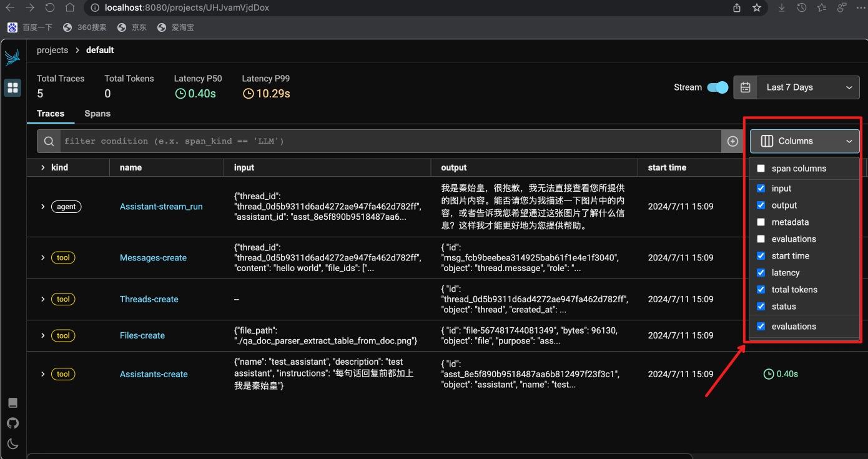Expand the Assistant-stream_run trace row

[x=42, y=207]
